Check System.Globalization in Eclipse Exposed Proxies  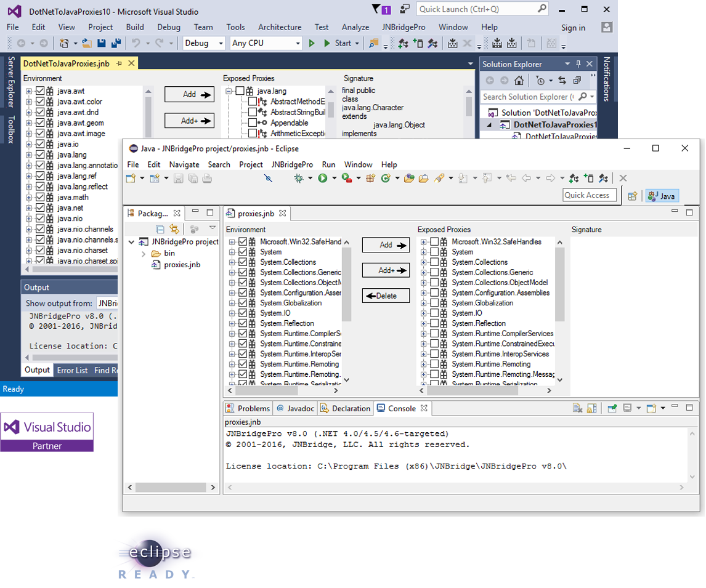(x=434, y=303)
